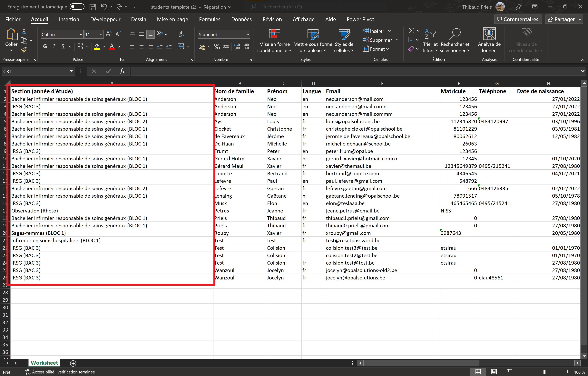Toggle bottom vertical alignment

151,34
